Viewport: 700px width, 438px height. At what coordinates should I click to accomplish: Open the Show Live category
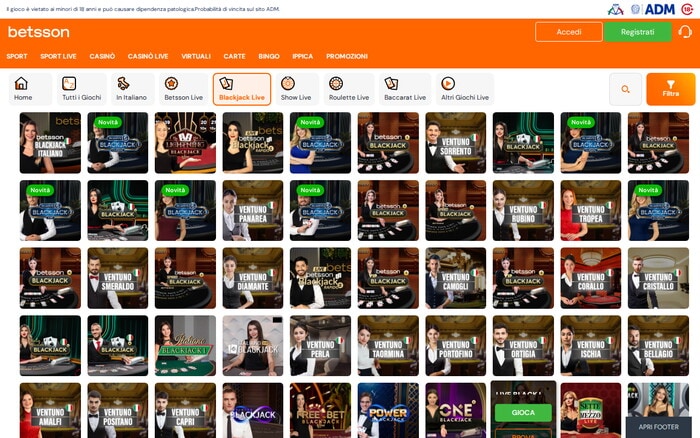click(x=297, y=89)
